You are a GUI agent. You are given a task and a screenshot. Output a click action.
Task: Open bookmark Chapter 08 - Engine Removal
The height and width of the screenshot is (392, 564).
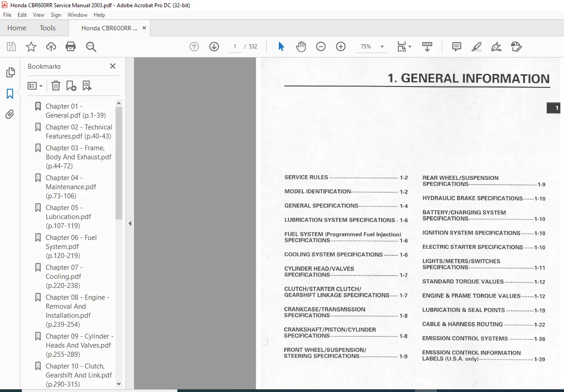pyautogui.click(x=77, y=311)
